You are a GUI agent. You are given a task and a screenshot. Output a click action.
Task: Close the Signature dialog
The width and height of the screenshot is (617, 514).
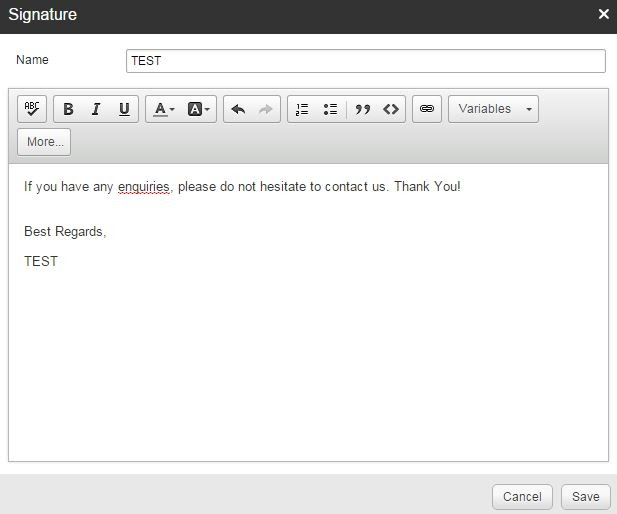(603, 15)
